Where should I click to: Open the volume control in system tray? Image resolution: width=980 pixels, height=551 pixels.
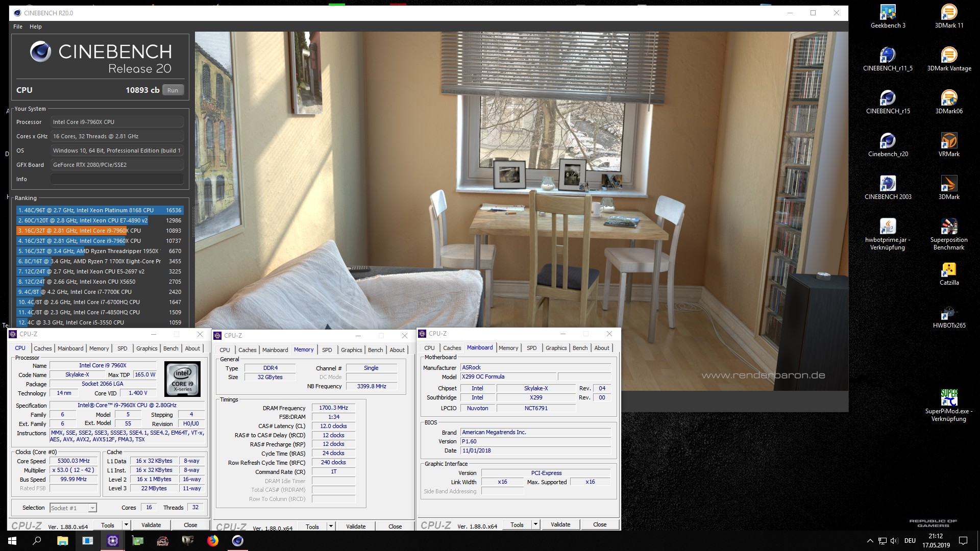[x=894, y=541]
